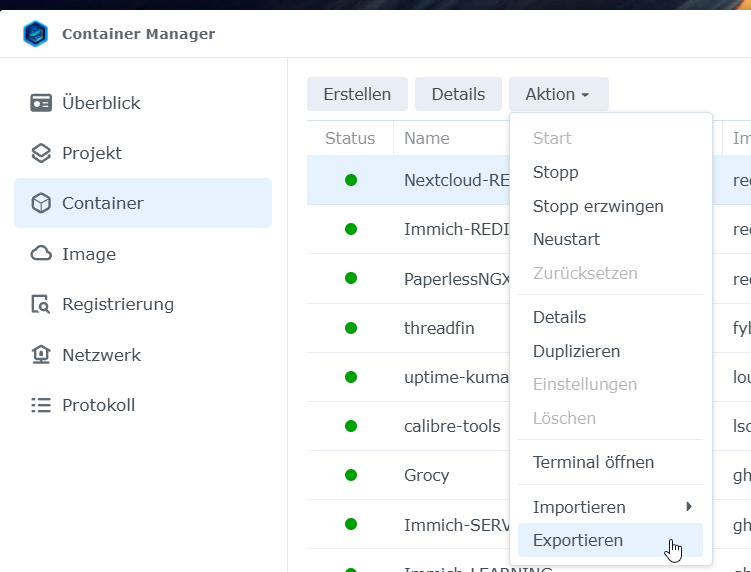Click the Details toolbar button
This screenshot has height=572, width=751.
click(458, 94)
